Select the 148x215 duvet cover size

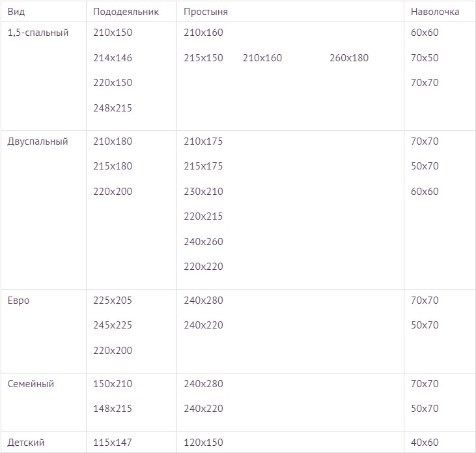[x=113, y=409]
